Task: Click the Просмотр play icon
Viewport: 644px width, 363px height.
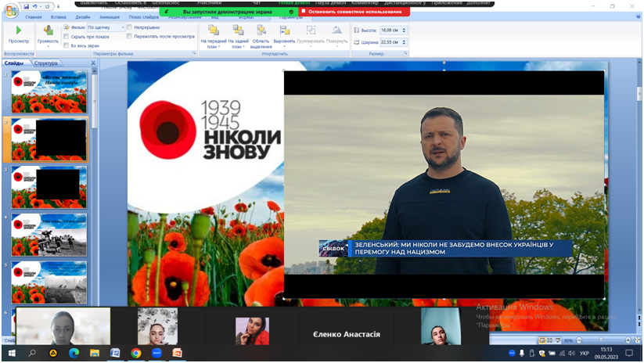Action: [x=19, y=31]
